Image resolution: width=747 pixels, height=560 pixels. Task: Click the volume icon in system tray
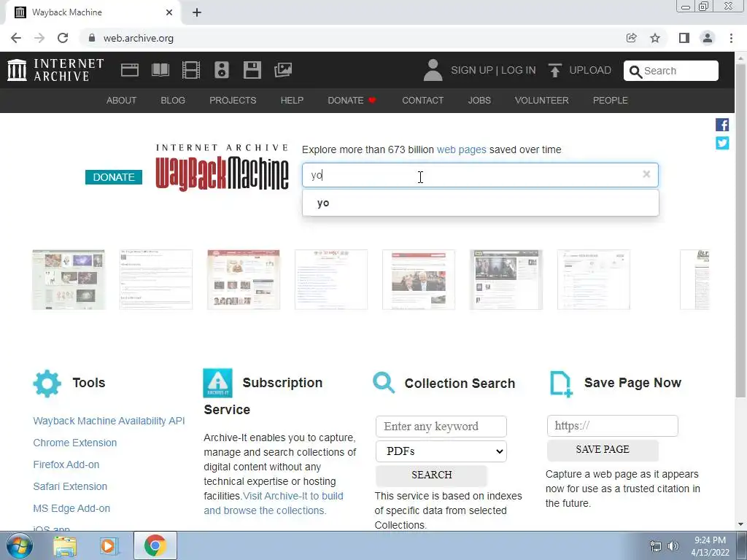coord(673,546)
